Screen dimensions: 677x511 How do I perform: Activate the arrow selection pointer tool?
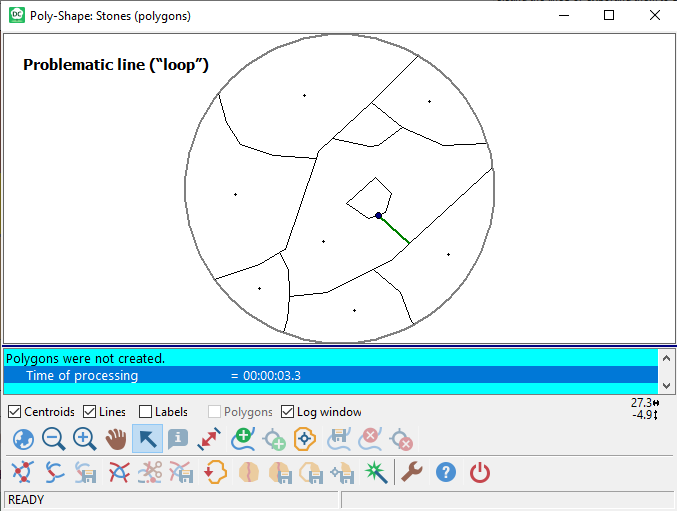147,439
